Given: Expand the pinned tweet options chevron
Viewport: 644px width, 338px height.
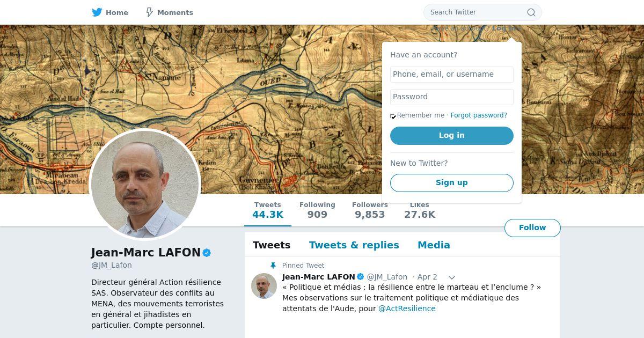Looking at the screenshot, I should click(452, 277).
